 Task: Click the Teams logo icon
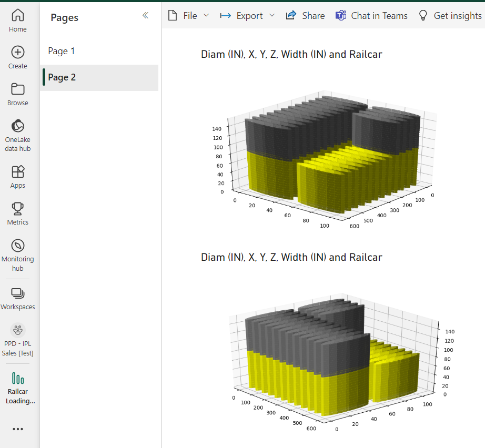tap(341, 15)
